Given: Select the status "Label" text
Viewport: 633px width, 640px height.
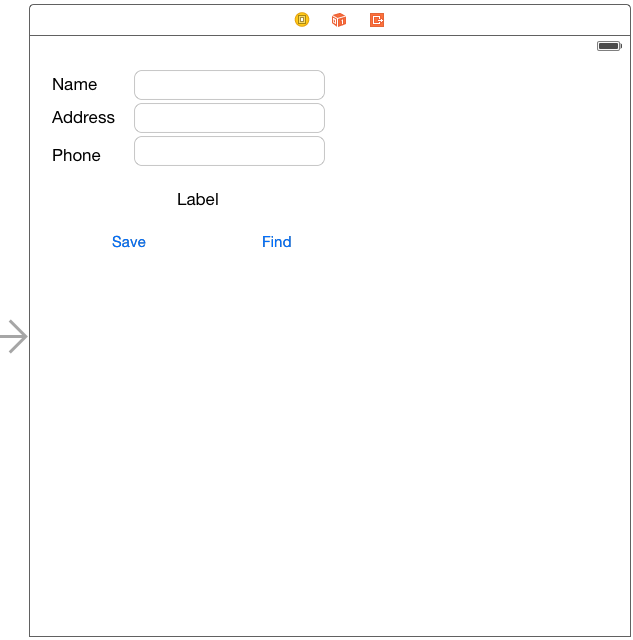Looking at the screenshot, I should 198,199.
